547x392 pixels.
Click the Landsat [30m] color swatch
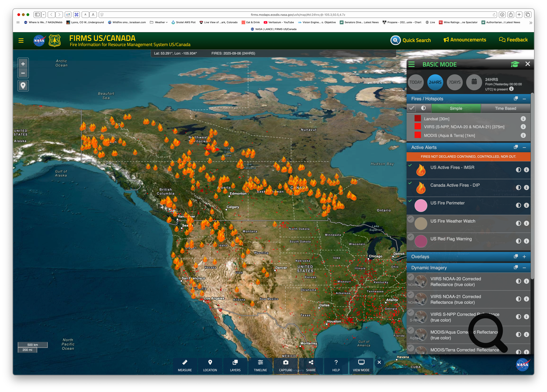[x=418, y=118]
